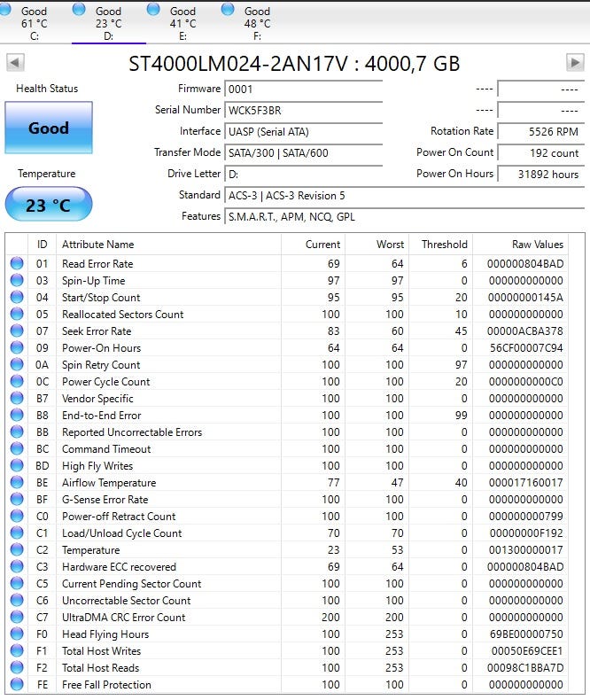590x700 pixels.
Task: Click disk title ST4000LM024-2AN17V
Action: [x=238, y=64]
